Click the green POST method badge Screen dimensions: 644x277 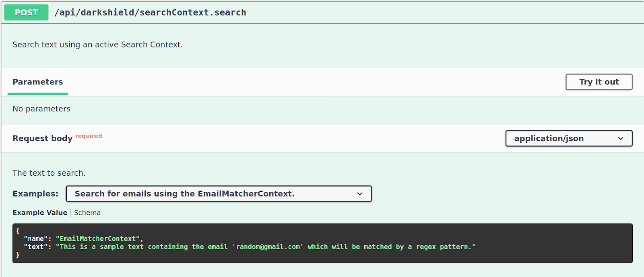pos(26,12)
